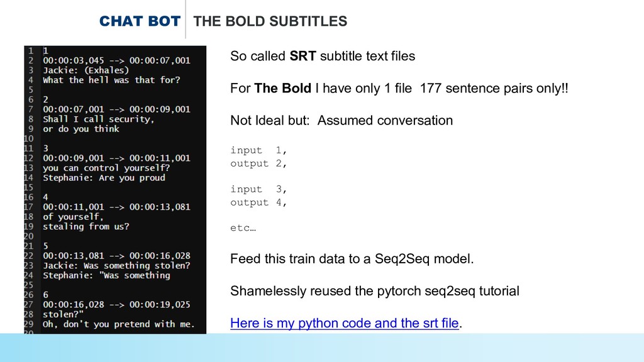Click the 'stealing from us?' subtitle line
The height and width of the screenshot is (362, 644).
tap(86, 226)
